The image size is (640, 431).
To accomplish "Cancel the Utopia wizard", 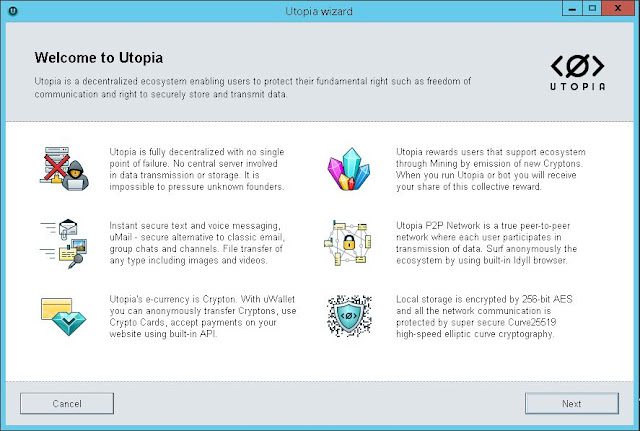I will tap(67, 403).
